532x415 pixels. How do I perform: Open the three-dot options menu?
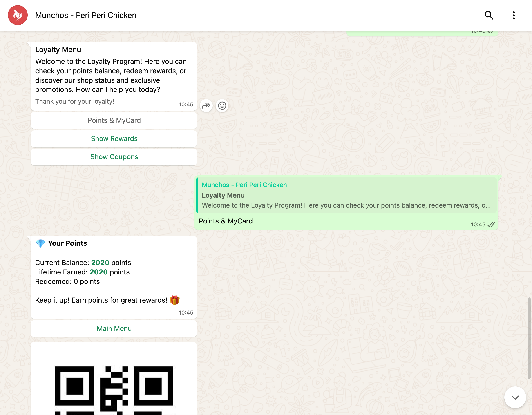coord(514,15)
